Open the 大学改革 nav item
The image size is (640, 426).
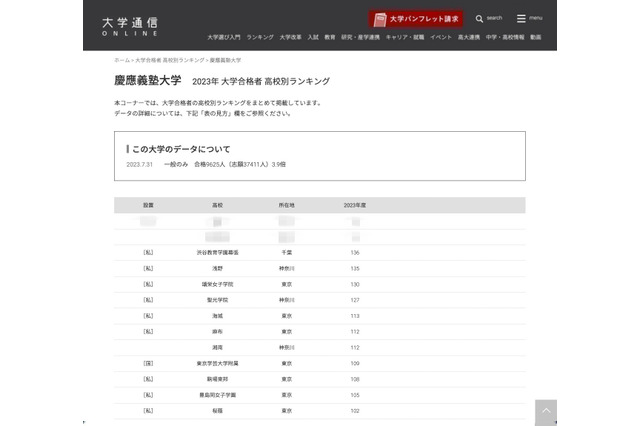(290, 37)
